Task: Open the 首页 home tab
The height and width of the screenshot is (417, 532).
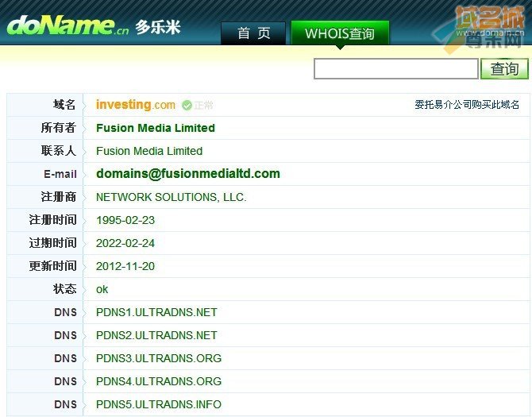Action: click(253, 33)
